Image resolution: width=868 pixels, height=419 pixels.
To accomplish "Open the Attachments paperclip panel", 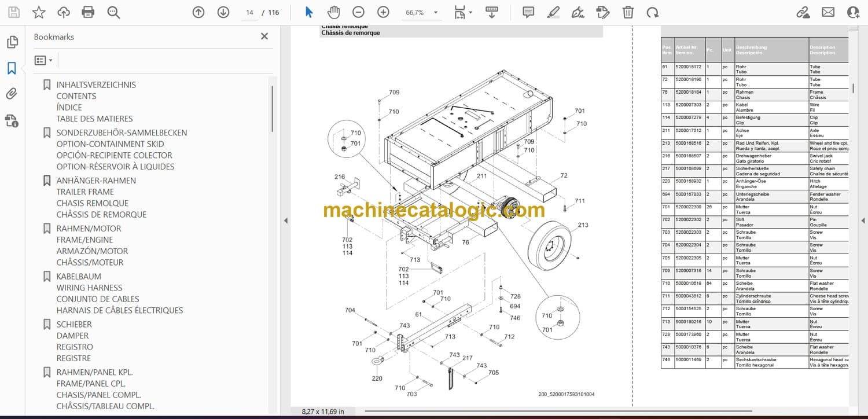I will click(x=12, y=94).
